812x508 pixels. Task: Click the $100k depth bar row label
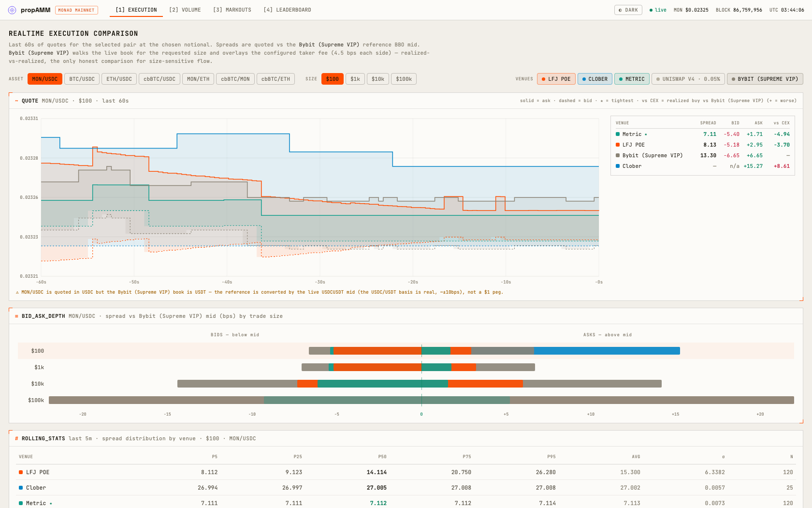36,400
